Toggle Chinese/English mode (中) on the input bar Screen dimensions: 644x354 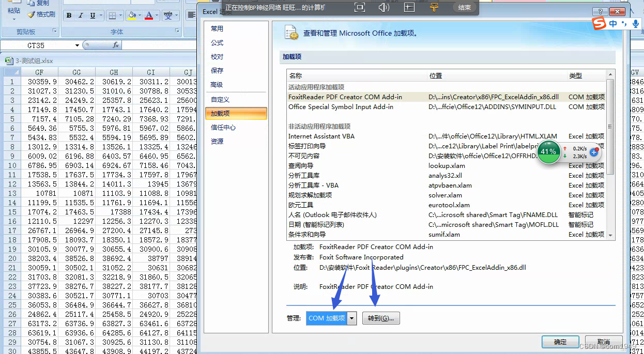click(x=613, y=24)
